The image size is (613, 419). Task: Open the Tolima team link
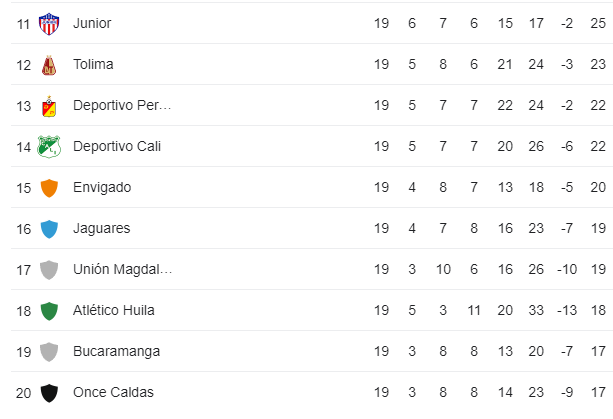pos(93,64)
